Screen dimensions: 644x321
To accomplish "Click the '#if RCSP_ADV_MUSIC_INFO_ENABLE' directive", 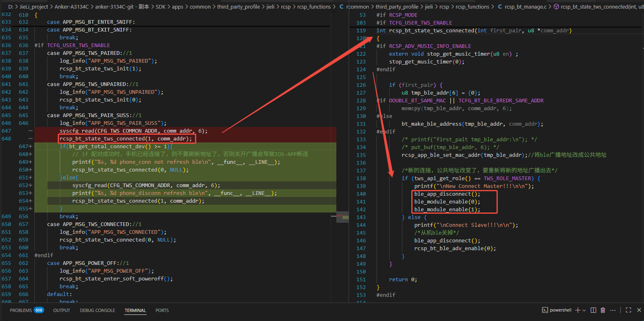I will tap(424, 46).
